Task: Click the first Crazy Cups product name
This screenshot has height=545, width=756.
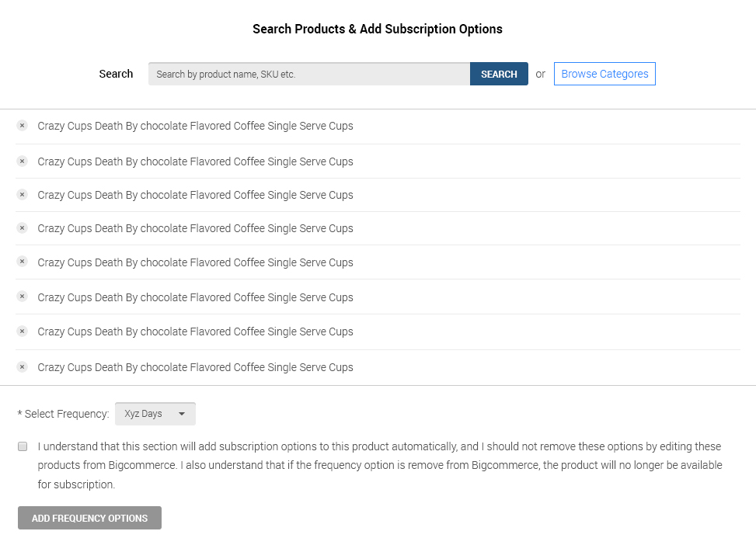Action: [195, 126]
